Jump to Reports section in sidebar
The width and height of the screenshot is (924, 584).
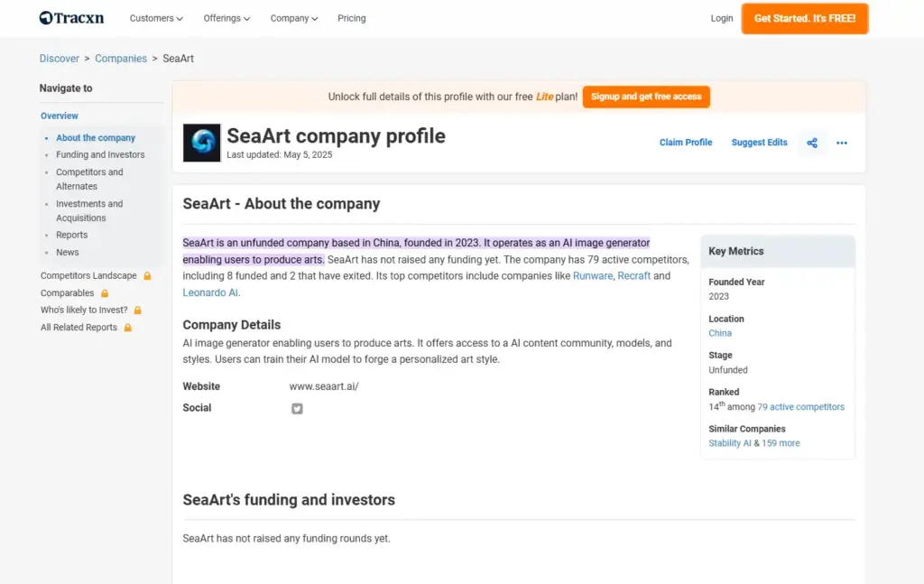coord(72,235)
